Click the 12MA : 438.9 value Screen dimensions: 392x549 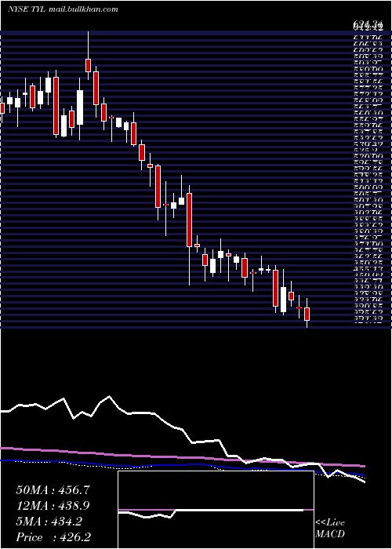[x=53, y=505]
